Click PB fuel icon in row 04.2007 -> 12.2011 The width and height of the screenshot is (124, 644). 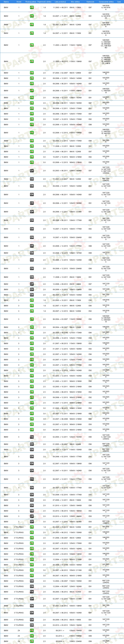point(32,33)
